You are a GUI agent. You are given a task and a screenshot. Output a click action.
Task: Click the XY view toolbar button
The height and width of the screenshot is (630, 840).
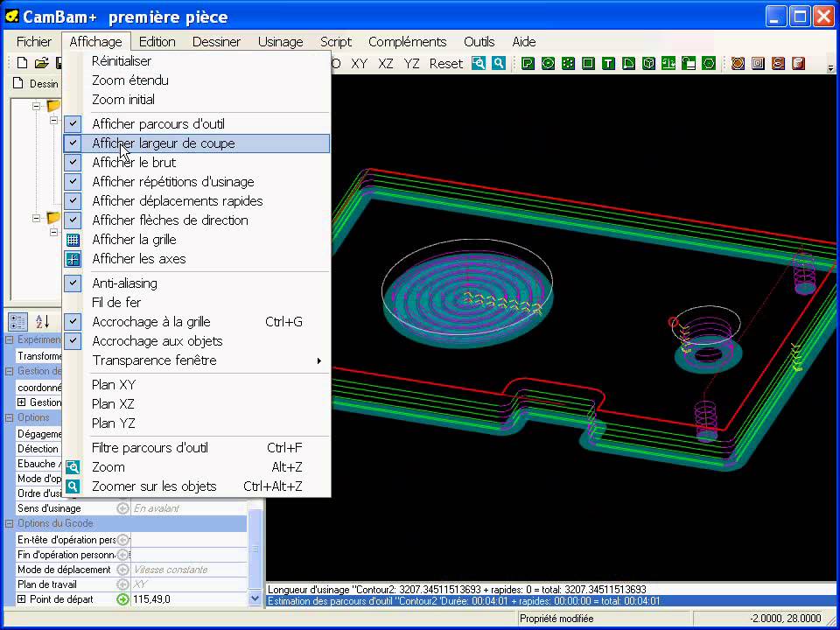(359, 64)
